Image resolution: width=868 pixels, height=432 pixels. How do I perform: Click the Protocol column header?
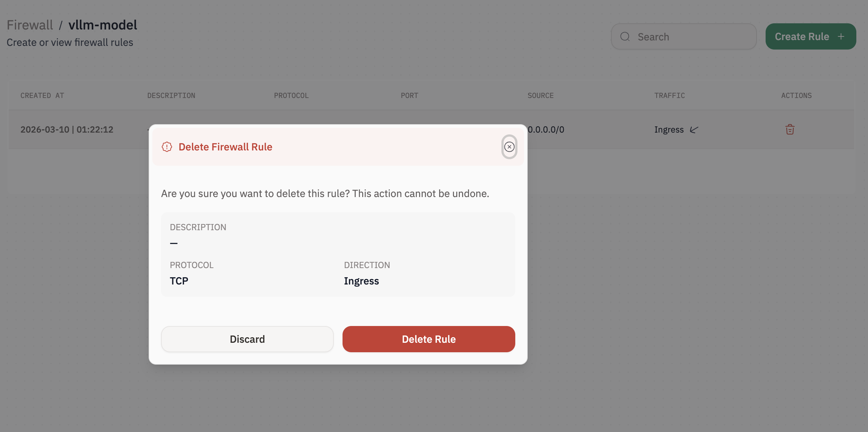pos(291,95)
